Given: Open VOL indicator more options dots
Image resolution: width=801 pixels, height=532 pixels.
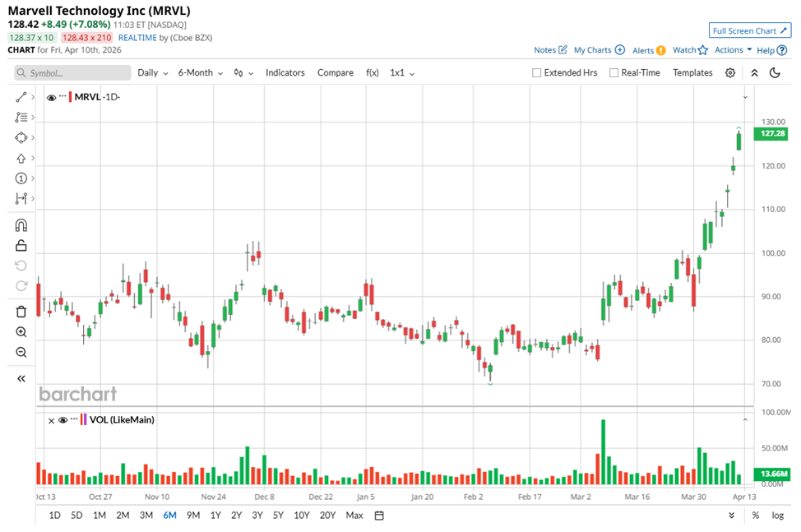Looking at the screenshot, I should pyautogui.click(x=74, y=419).
